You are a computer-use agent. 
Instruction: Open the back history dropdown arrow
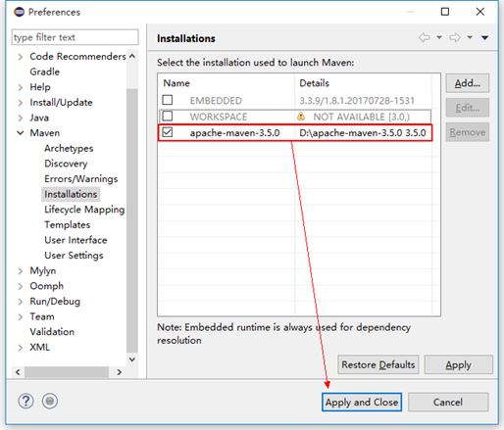point(439,37)
